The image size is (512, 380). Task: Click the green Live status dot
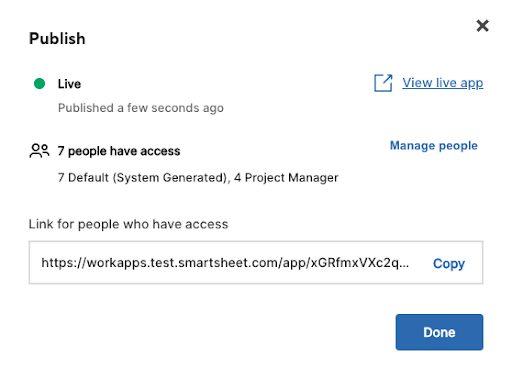(x=39, y=83)
